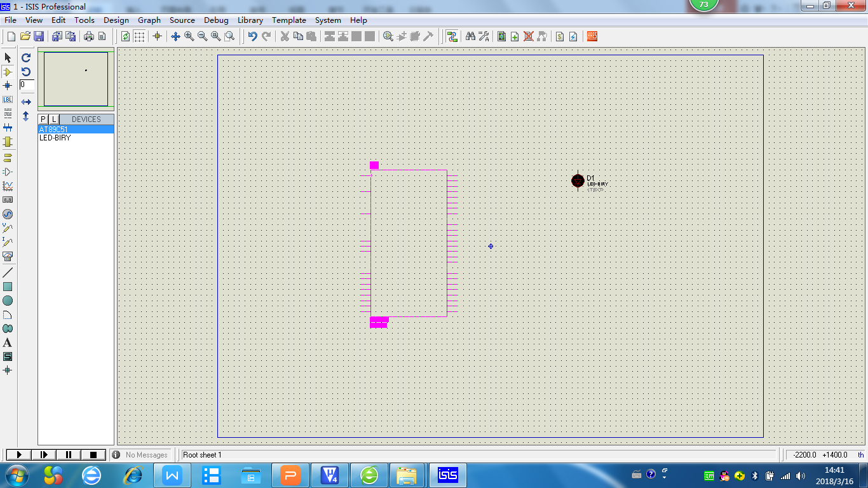This screenshot has width=868, height=488.
Task: Select the 2D text 'A' tool
Action: tap(8, 342)
